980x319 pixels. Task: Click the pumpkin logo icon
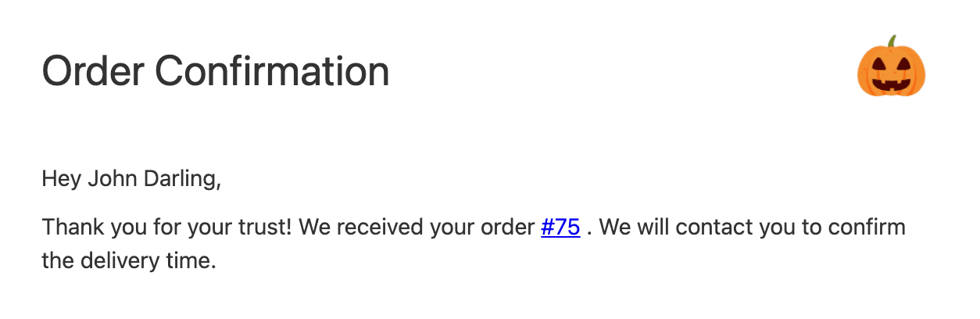tap(891, 68)
